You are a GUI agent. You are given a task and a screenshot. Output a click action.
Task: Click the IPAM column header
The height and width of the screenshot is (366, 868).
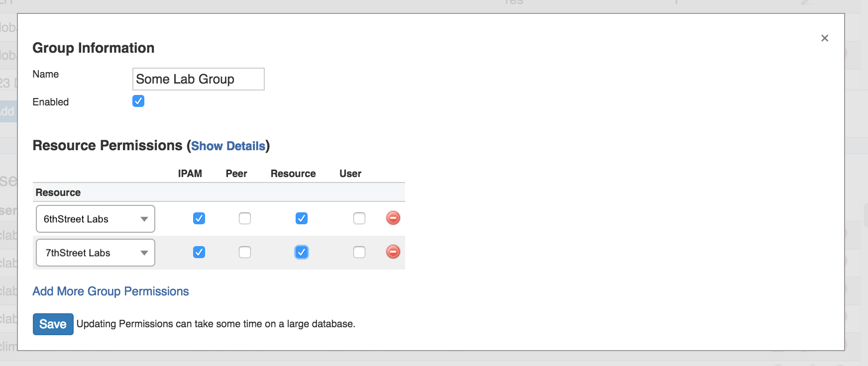coord(190,174)
